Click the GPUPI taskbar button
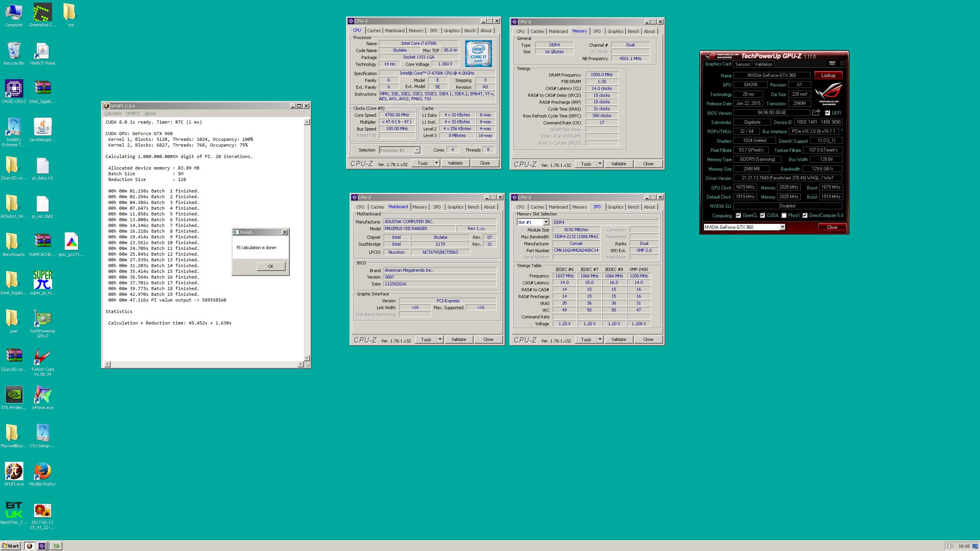 [29, 546]
